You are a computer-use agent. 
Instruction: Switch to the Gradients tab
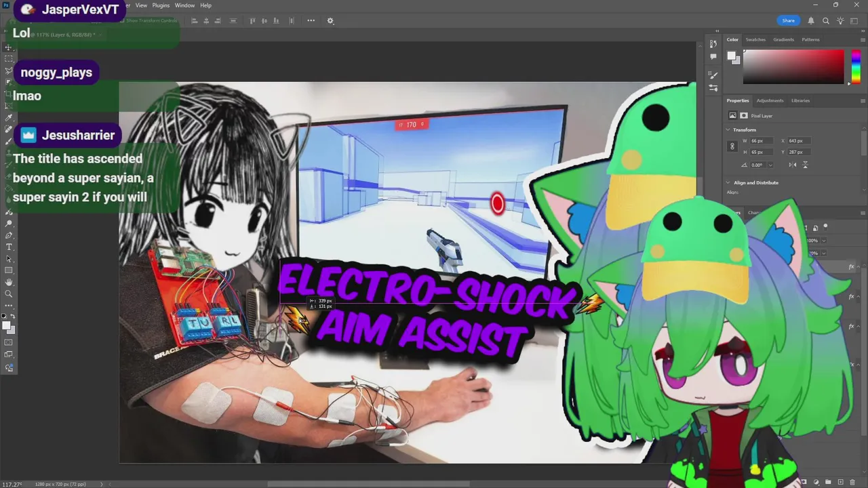point(783,39)
